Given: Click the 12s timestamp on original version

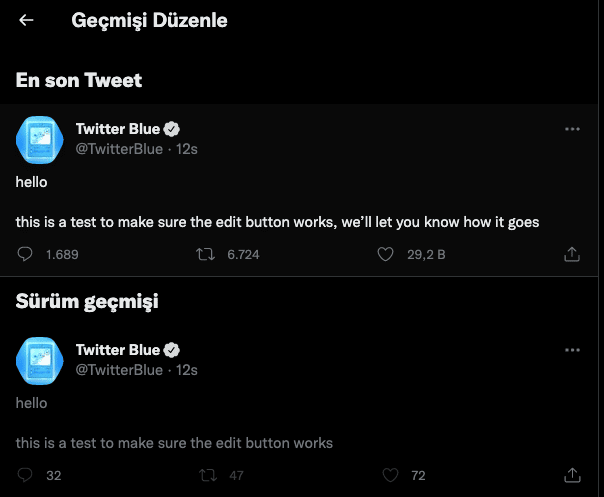Looking at the screenshot, I should click(187, 370).
